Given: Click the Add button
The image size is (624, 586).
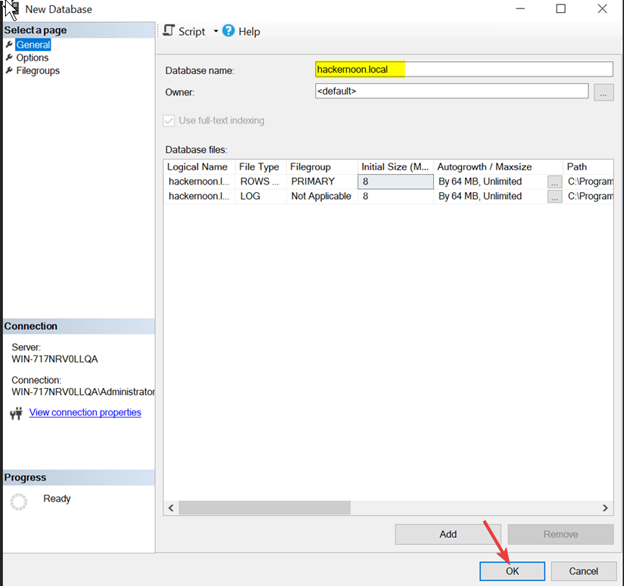Looking at the screenshot, I should (448, 534).
